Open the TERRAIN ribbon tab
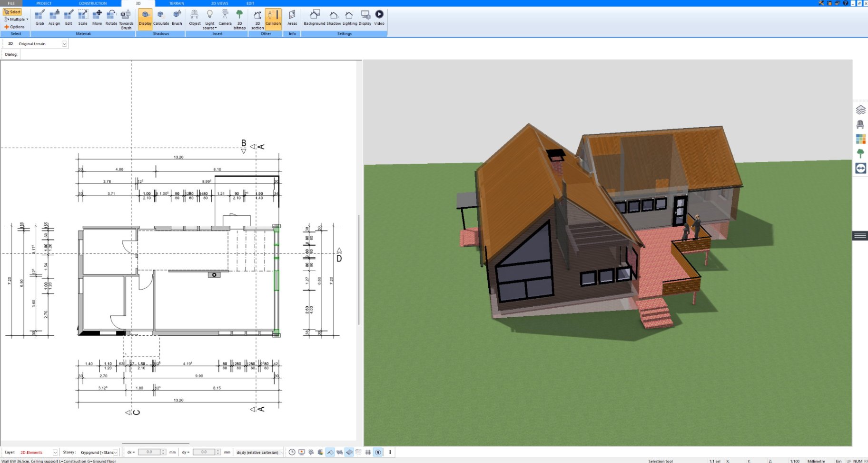Viewport: 868px width, 463px height. [177, 3]
